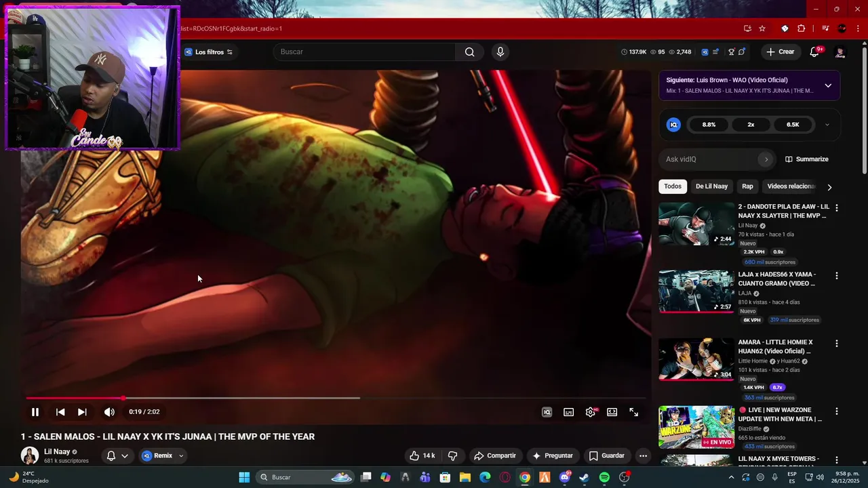The image size is (868, 488).
Task: Enter fullscreen mode
Action: (634, 412)
